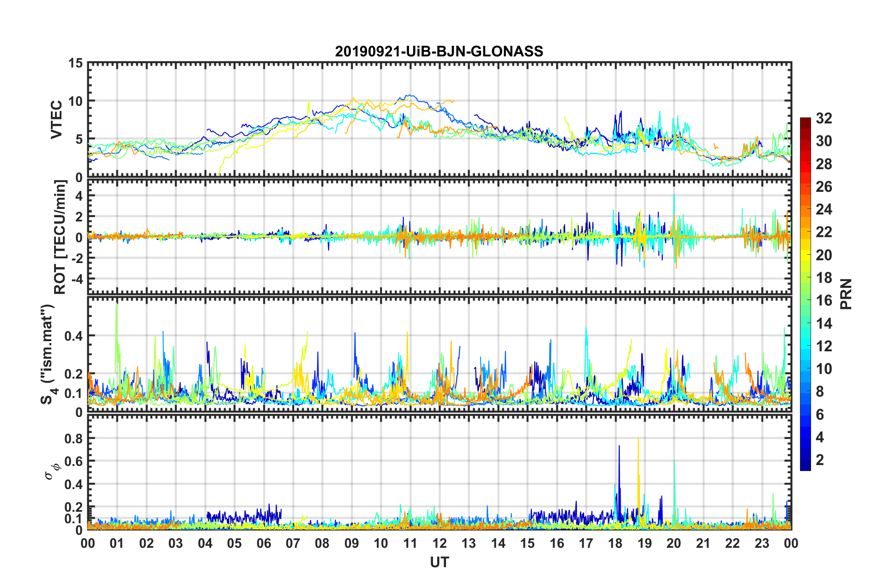Select the "23" hour tick on the UT axis
The height and width of the screenshot is (588, 879).
click(762, 543)
